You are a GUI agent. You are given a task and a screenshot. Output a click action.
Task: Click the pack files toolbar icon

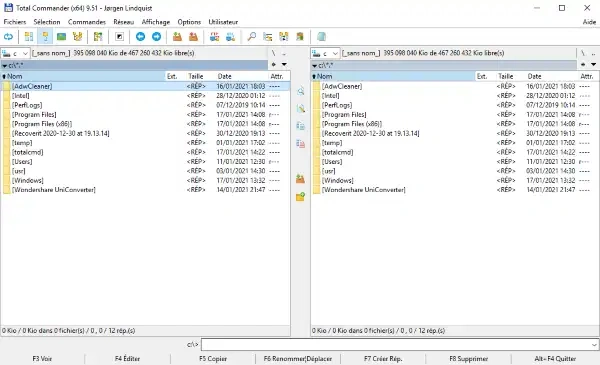(177, 37)
